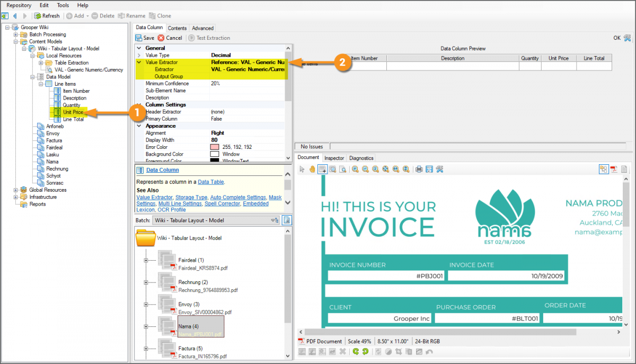Select Line Total in the data model tree
The image size is (636, 364).
click(73, 119)
